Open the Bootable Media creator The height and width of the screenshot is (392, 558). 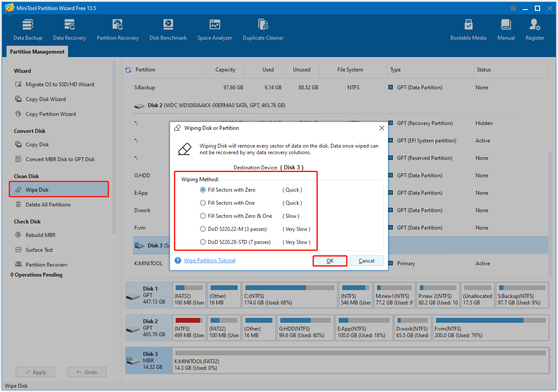tap(468, 29)
